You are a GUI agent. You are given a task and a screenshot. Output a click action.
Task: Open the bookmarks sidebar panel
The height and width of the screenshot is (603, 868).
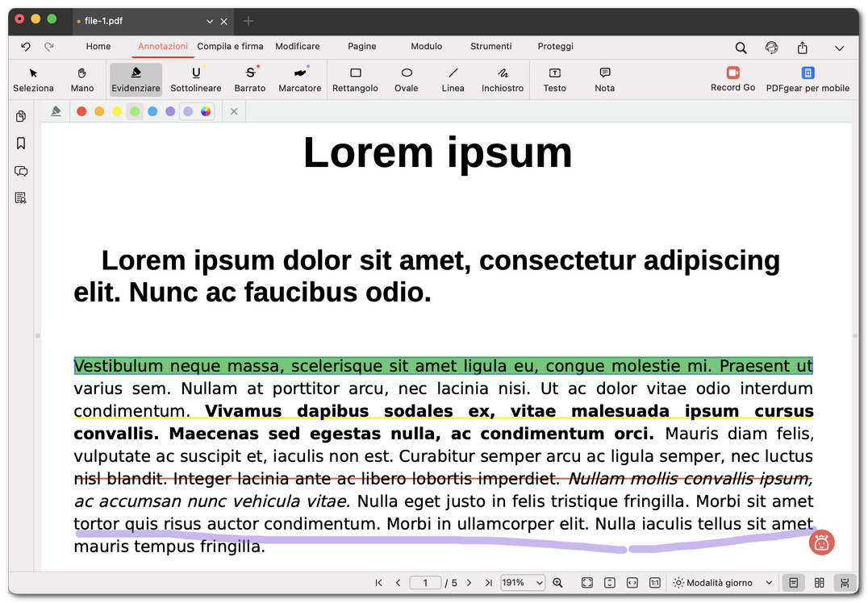pos(20,143)
